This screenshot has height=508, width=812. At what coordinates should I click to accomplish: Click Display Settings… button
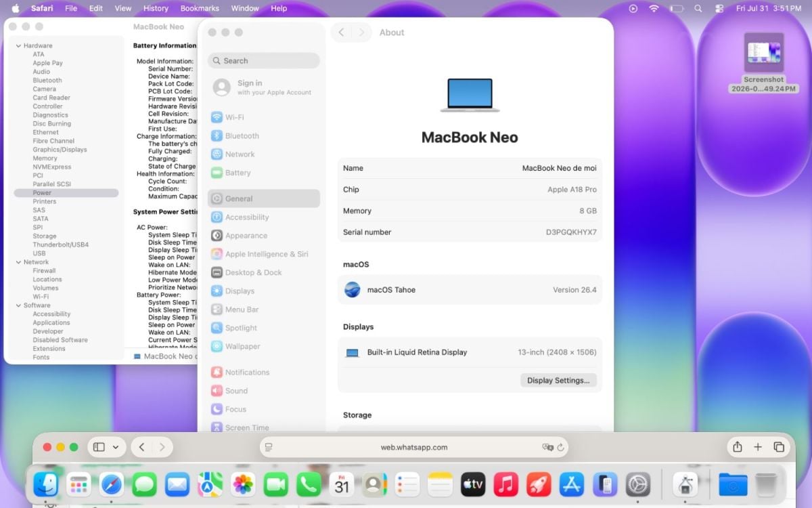pyautogui.click(x=558, y=381)
